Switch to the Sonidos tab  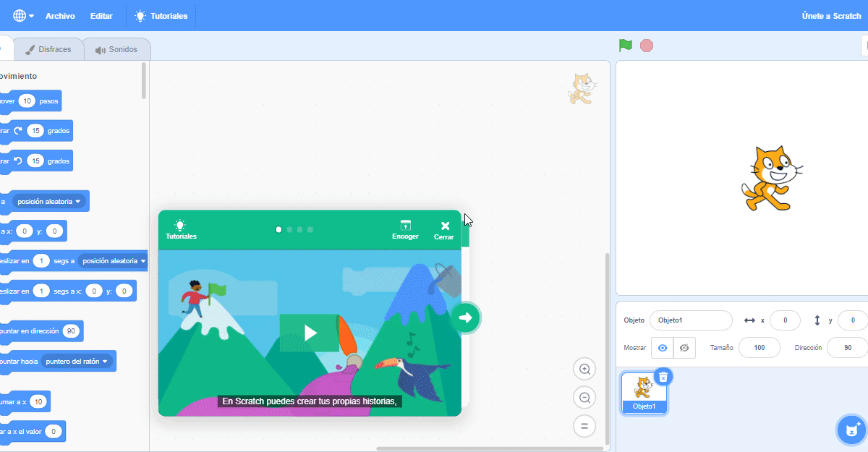point(116,49)
